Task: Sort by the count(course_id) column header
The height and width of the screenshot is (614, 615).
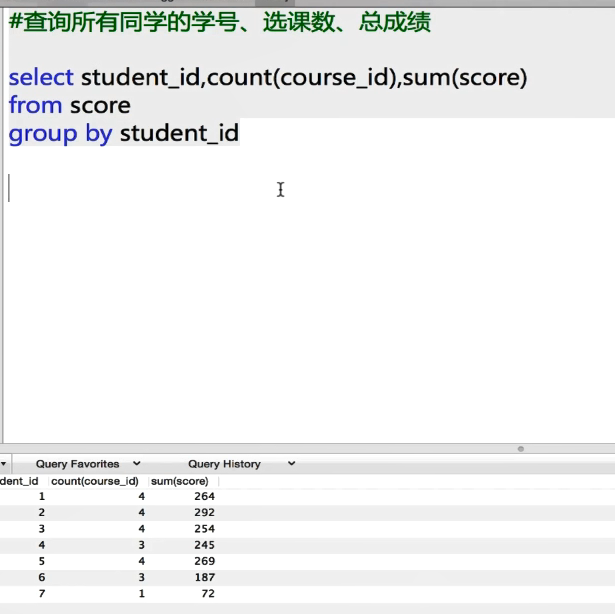Action: (x=95, y=481)
